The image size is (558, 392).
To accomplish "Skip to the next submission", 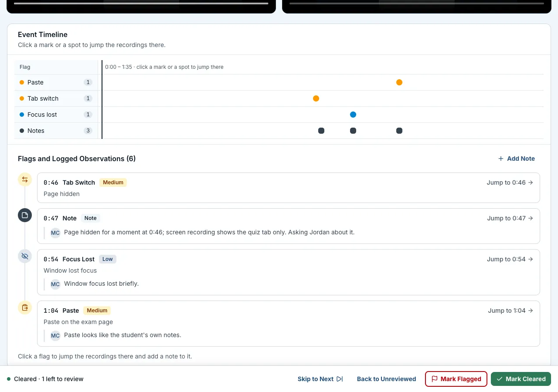I will pos(320,379).
